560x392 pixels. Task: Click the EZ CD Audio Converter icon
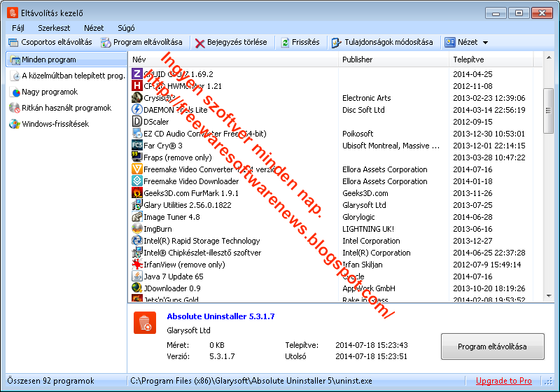coord(137,133)
